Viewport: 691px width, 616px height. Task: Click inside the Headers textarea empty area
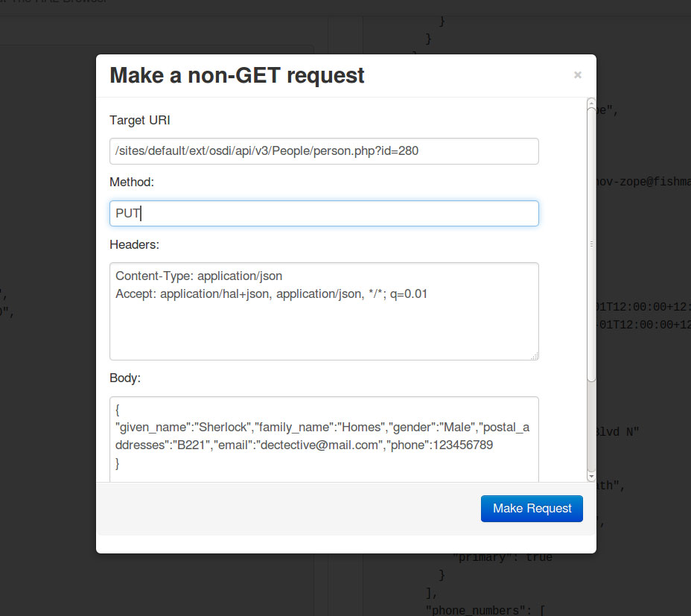pyautogui.click(x=323, y=331)
